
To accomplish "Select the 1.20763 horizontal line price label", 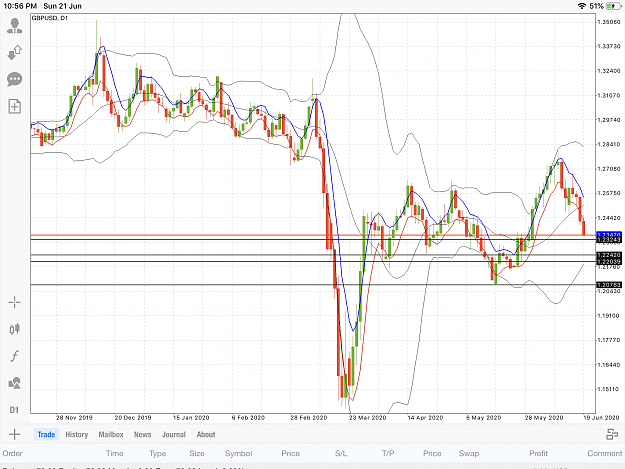I will tap(609, 285).
